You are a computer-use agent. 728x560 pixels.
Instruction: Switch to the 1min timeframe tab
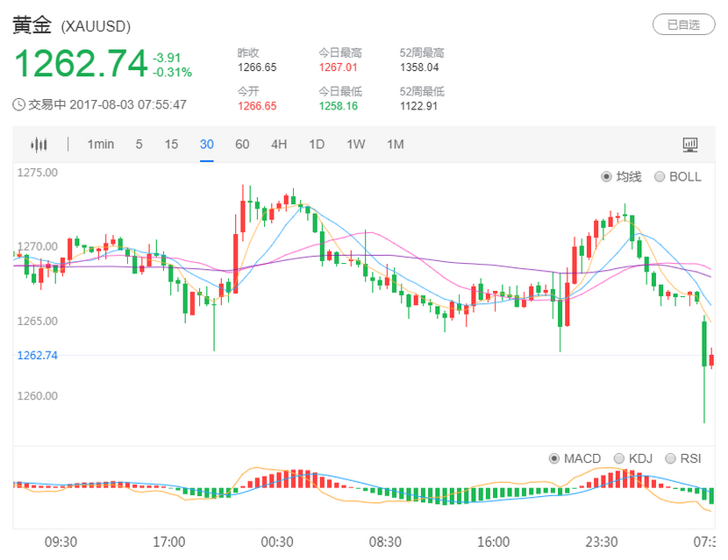click(101, 145)
